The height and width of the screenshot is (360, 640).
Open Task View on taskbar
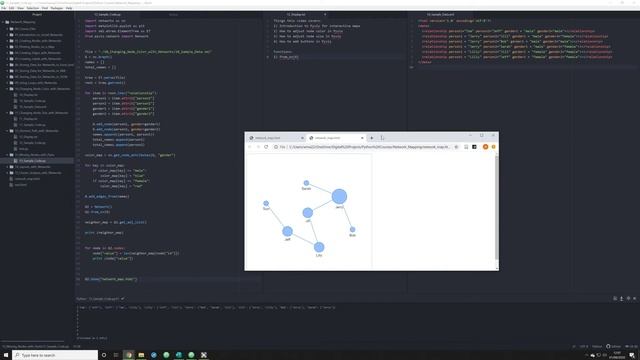click(x=116, y=355)
